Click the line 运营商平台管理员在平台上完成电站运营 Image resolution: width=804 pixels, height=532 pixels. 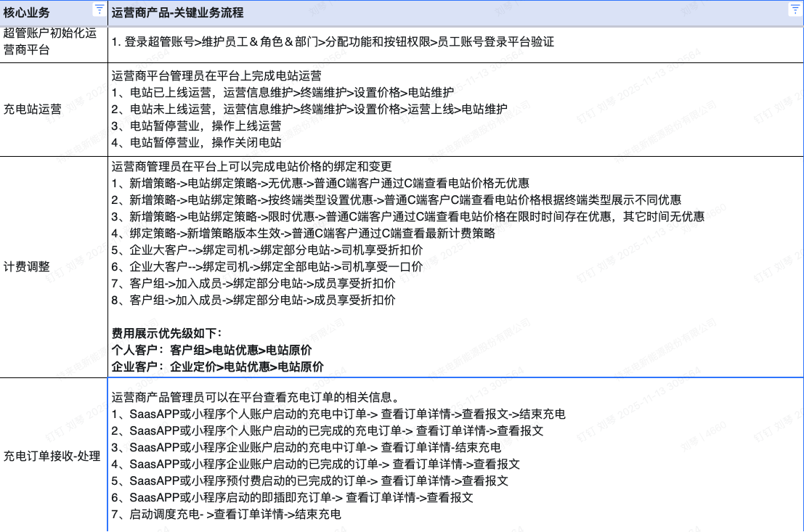click(216, 75)
